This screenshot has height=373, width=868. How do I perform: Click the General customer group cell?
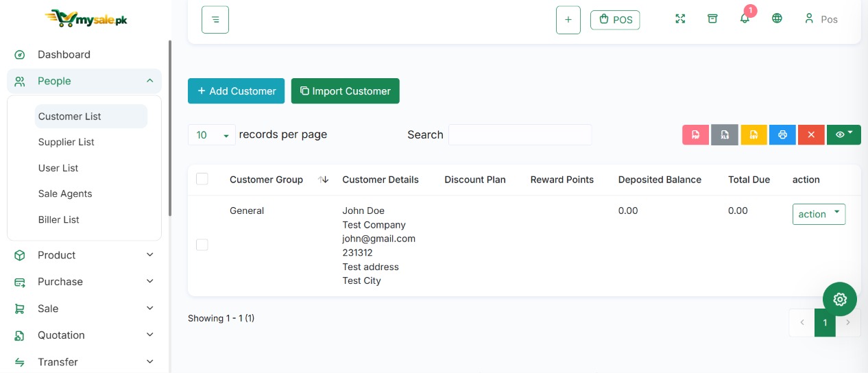247,210
